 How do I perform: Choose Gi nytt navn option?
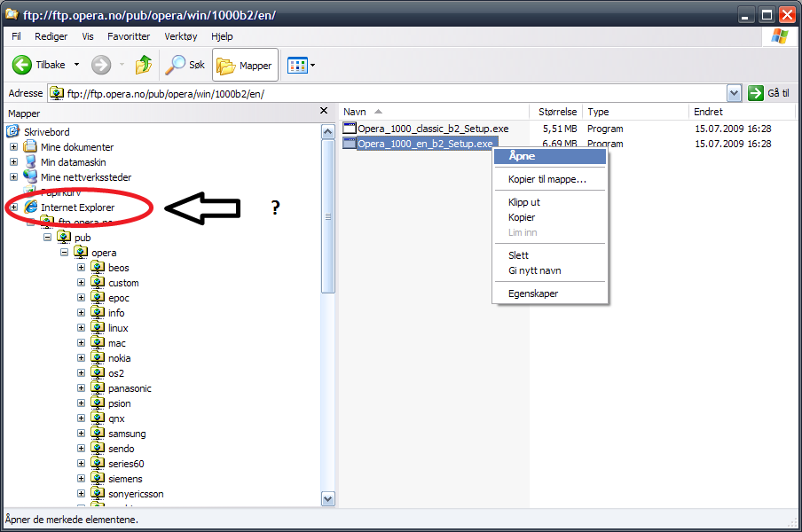point(550,270)
